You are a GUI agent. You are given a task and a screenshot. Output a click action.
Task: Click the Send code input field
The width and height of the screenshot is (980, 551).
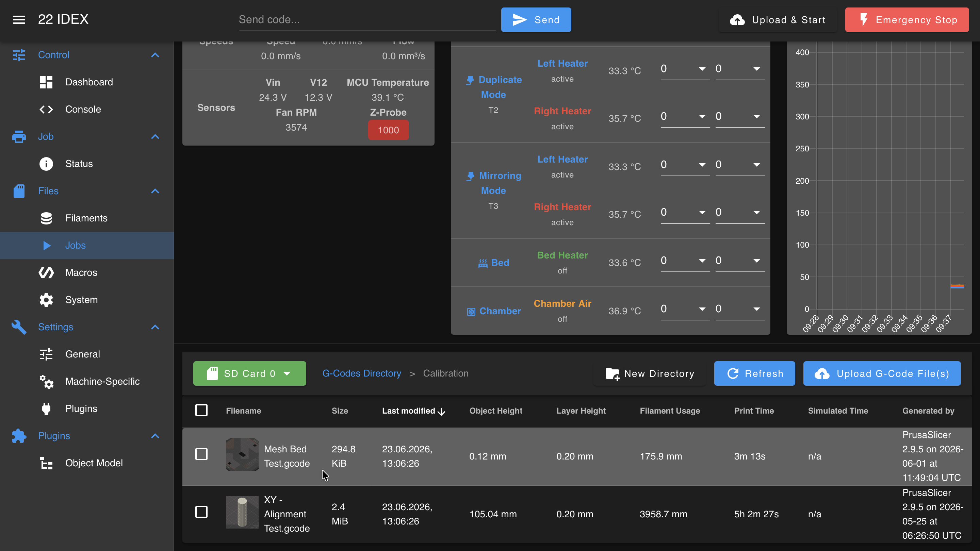[x=367, y=20]
